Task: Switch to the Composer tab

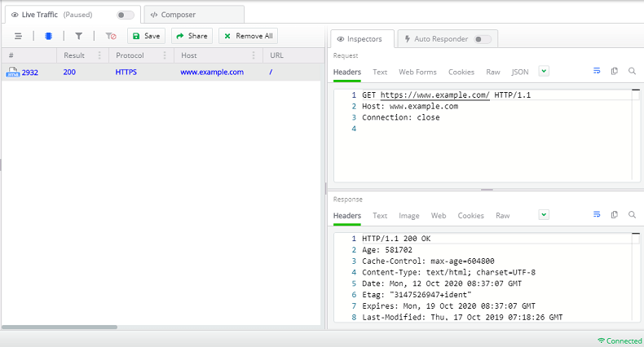Action: 194,15
